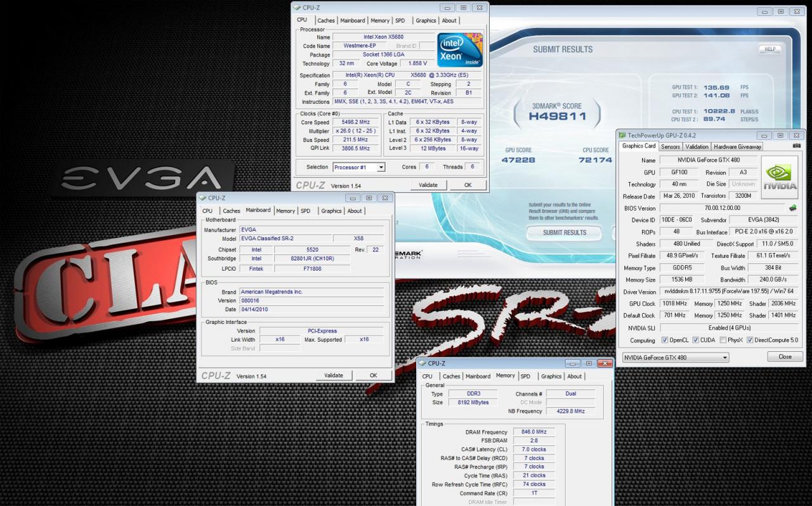The width and height of the screenshot is (812, 506).
Task: Click OK in CPU-Z Xeon processor window
Action: pyautogui.click(x=468, y=185)
